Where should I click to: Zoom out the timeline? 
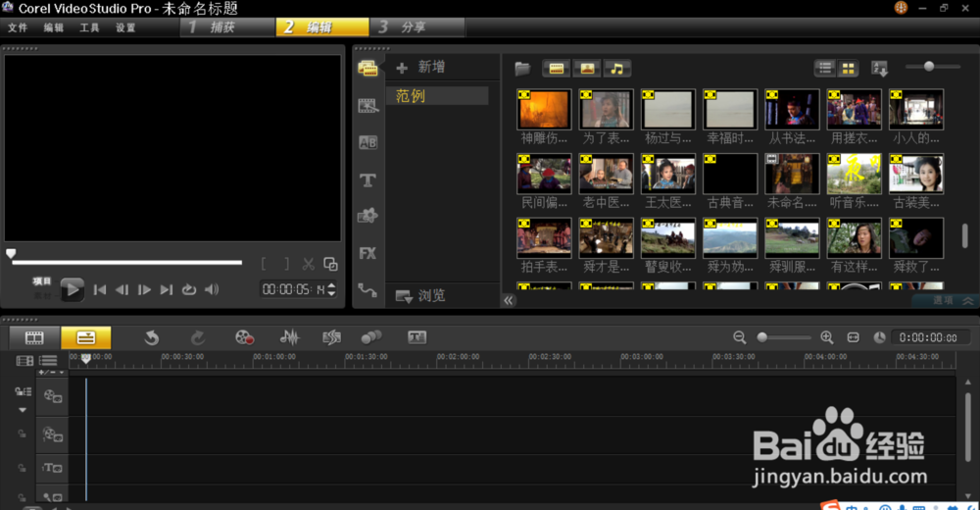(739, 338)
